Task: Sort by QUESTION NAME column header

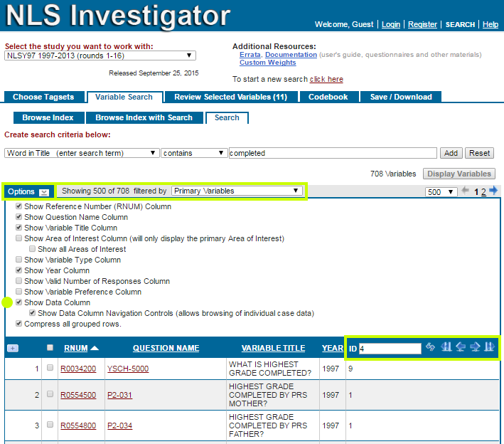Action: click(166, 348)
